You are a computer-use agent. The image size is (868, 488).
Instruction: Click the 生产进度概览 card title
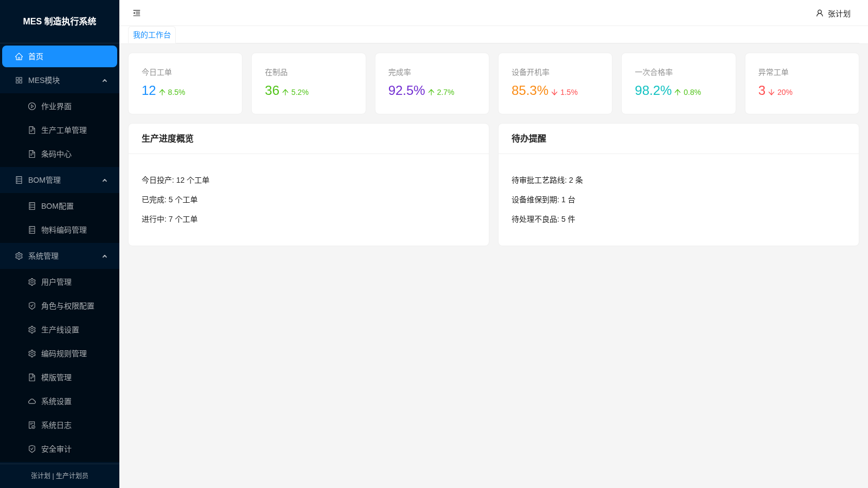(168, 138)
